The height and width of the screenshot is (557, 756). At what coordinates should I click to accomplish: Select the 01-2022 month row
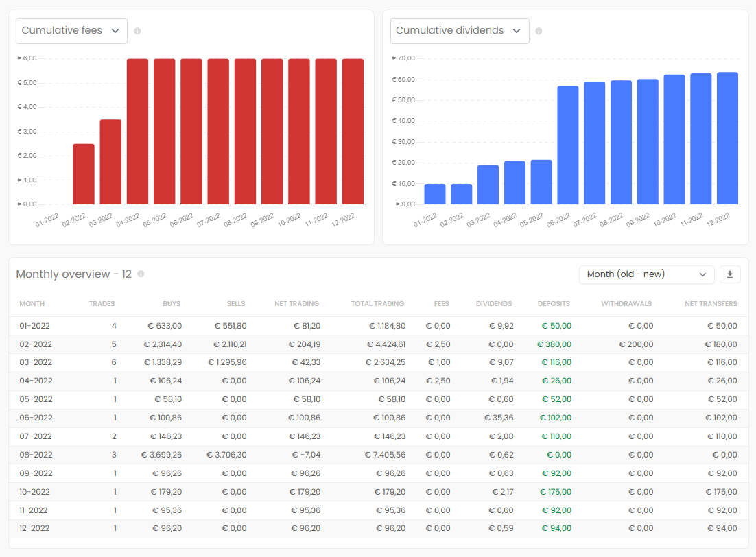click(33, 326)
